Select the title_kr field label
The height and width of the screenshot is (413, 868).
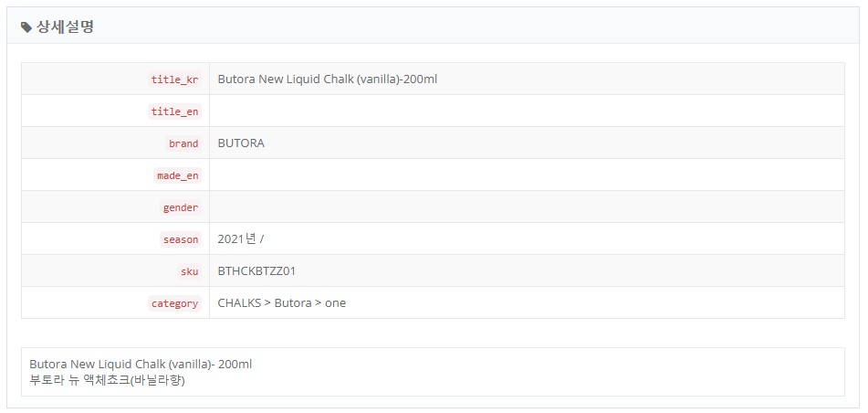point(174,79)
